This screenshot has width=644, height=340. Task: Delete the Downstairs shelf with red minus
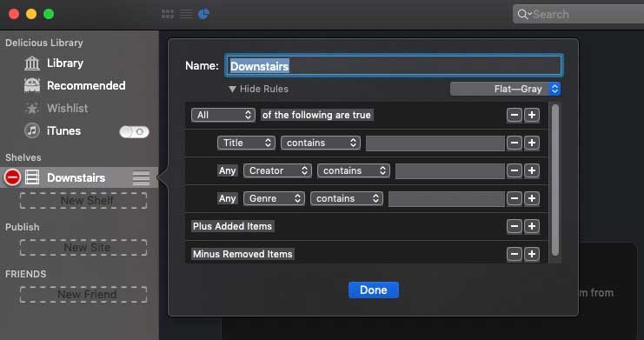pyautogui.click(x=12, y=177)
